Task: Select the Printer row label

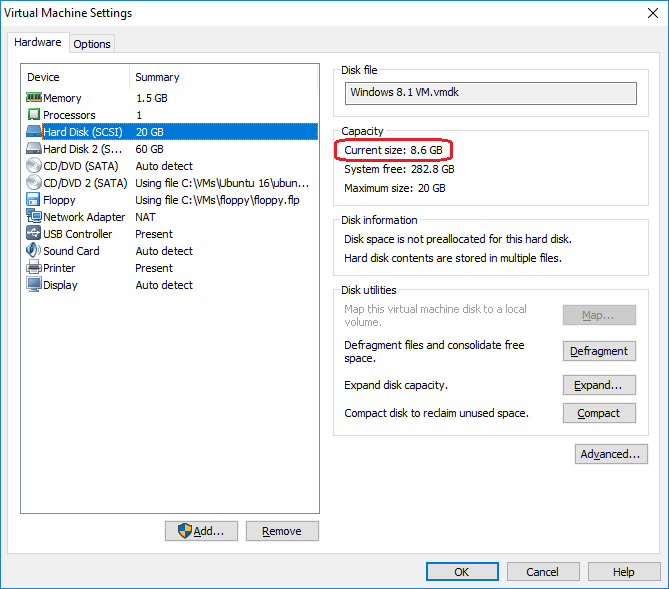Action: (x=59, y=268)
